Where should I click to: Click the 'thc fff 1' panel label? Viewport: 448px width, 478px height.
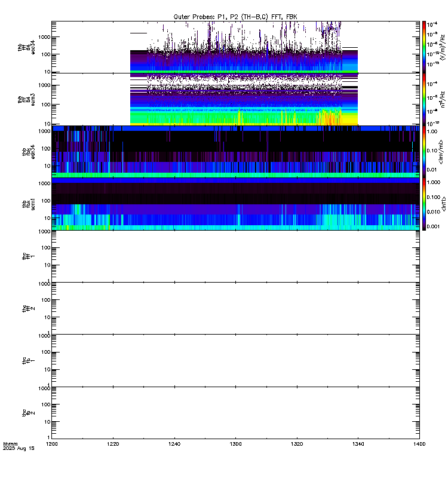pyautogui.click(x=29, y=256)
